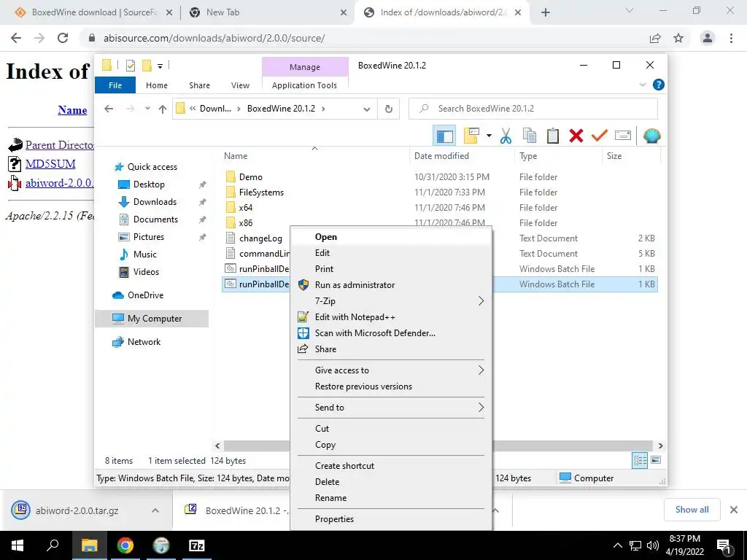Choose Scan with Microsoft Defender
The height and width of the screenshot is (560, 747).
pyautogui.click(x=391, y=333)
